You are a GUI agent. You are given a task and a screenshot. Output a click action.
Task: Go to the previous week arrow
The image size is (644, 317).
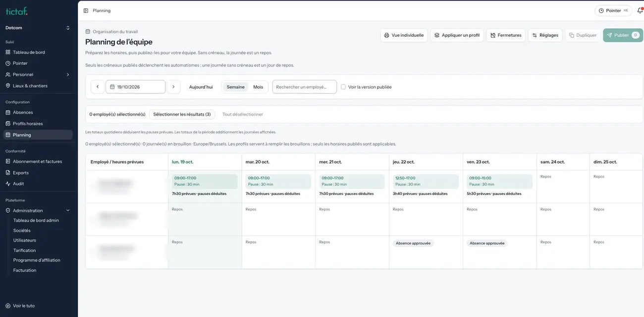point(98,87)
